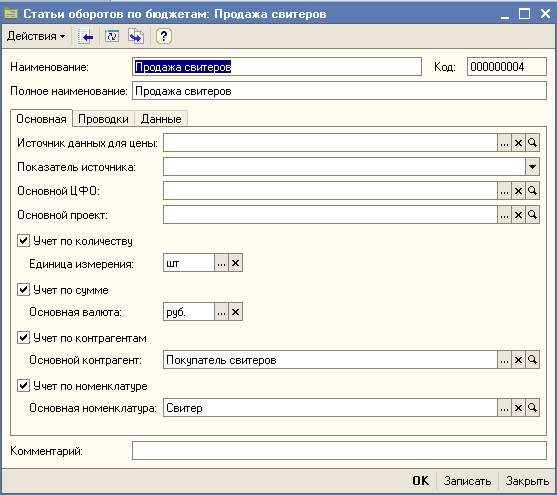Switch to the Проводки tab
This screenshot has width=557, height=495.
point(103,119)
